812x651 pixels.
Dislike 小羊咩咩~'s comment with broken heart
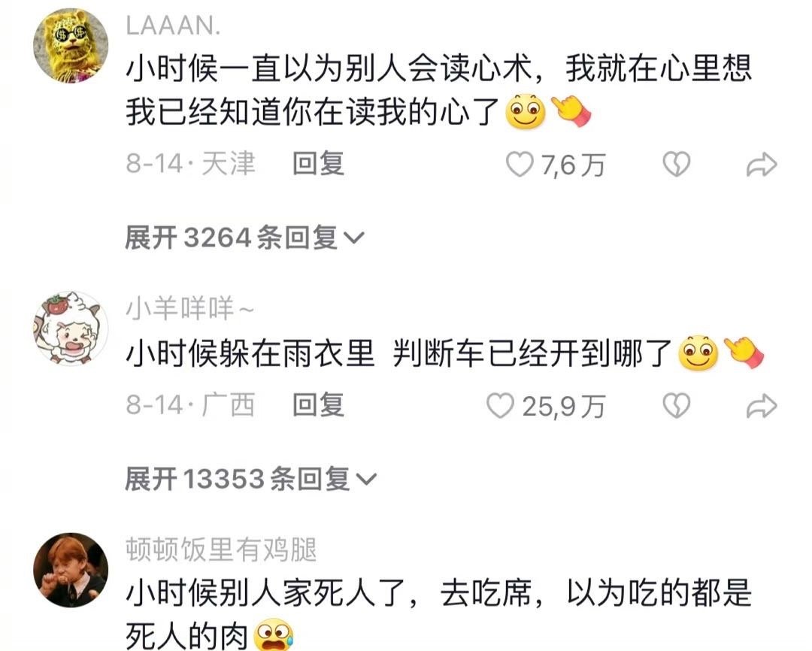[x=677, y=405]
